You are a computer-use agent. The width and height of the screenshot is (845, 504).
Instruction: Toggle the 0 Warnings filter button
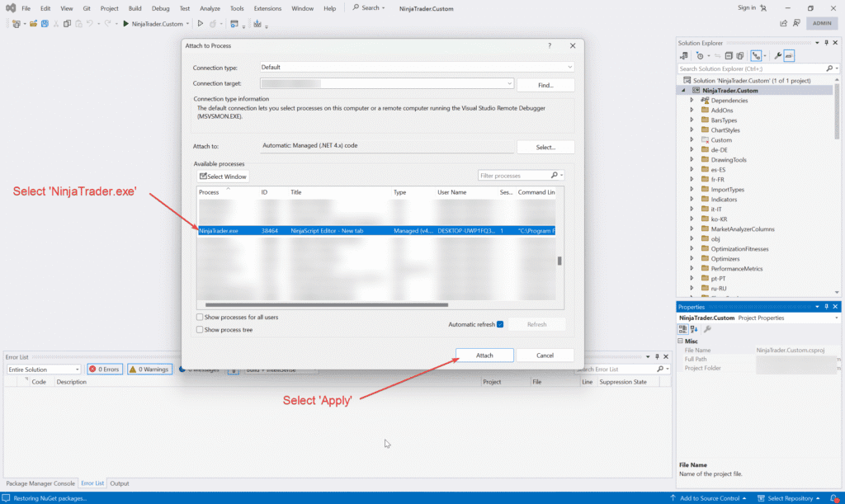pos(149,370)
